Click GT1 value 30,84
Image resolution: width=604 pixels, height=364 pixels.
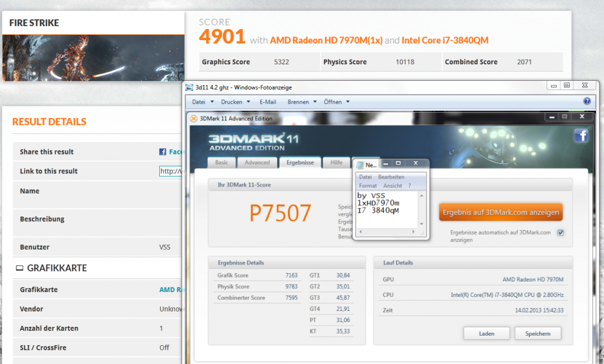[x=343, y=276]
